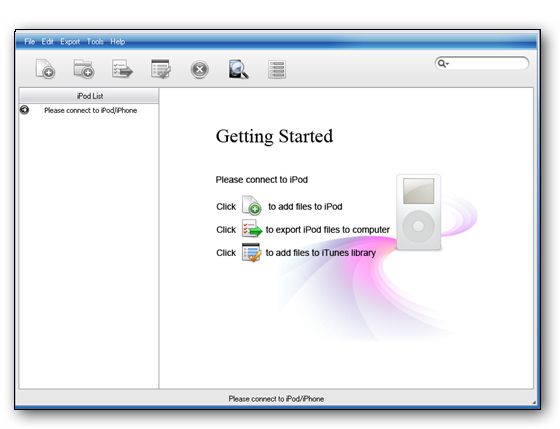This screenshot has width=560, height=429.
Task: Open the Export menu
Action: pyautogui.click(x=70, y=42)
